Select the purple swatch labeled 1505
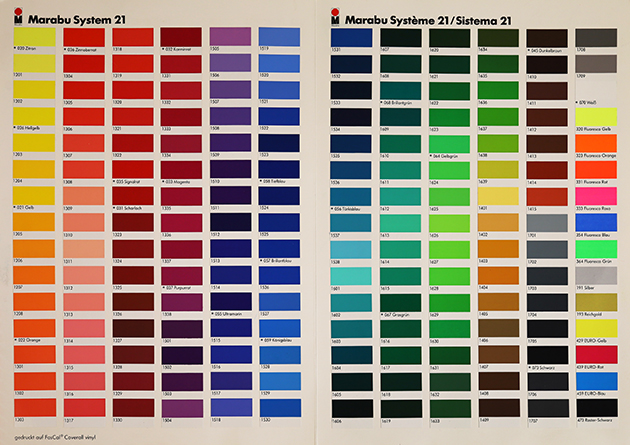630x445 pixels. coord(230,37)
